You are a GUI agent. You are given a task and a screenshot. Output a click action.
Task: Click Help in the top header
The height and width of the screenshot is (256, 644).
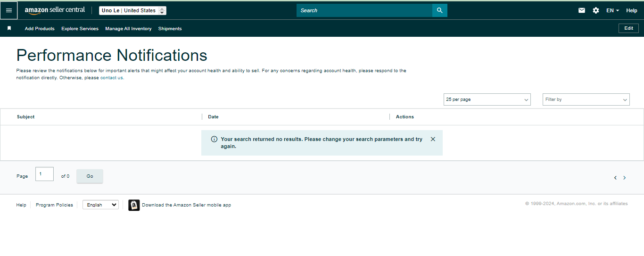tap(632, 10)
